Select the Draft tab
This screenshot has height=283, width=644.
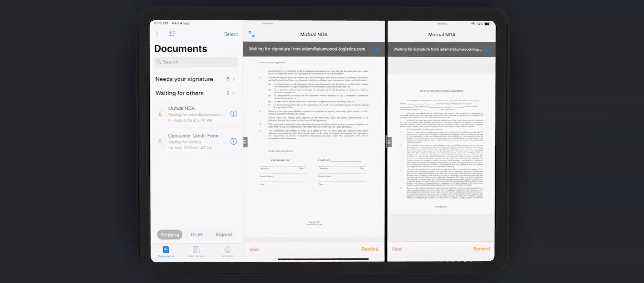[197, 235]
